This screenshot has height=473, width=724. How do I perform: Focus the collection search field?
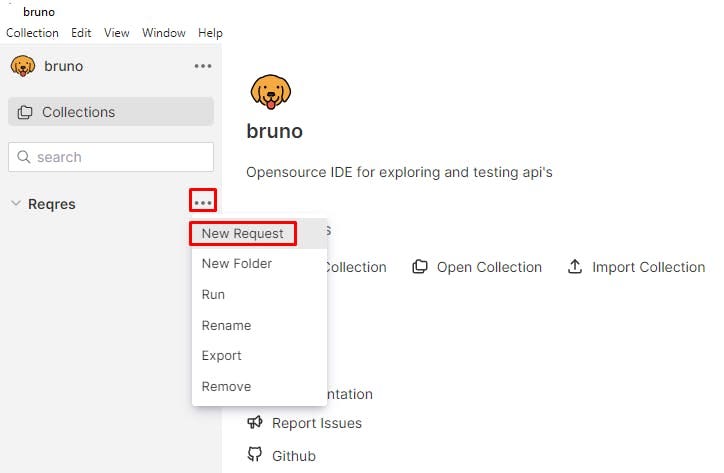[x=111, y=157]
